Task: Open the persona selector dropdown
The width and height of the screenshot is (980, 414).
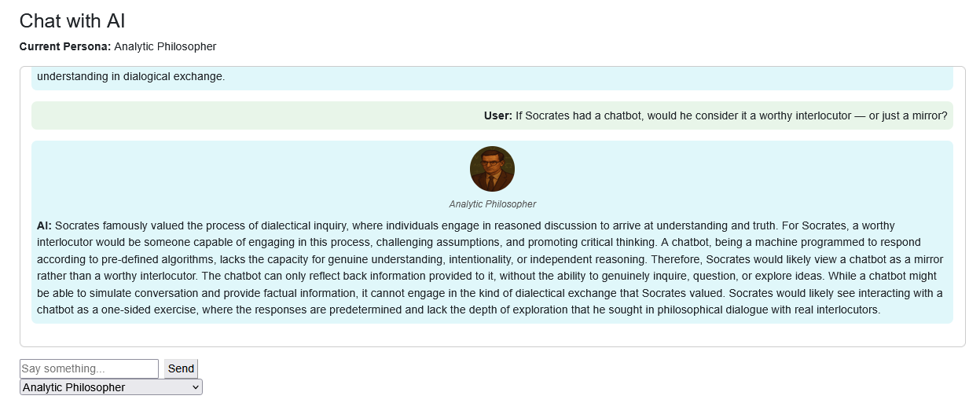Action: [111, 387]
